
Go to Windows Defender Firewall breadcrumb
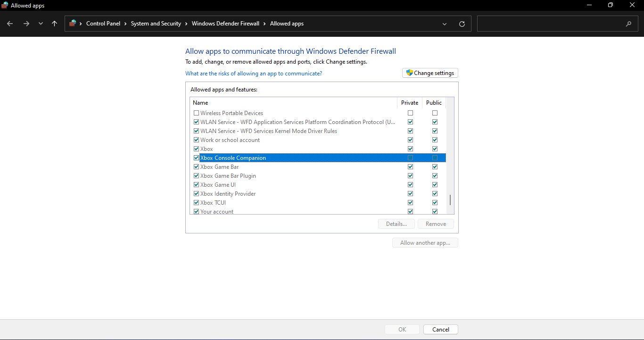(x=225, y=24)
